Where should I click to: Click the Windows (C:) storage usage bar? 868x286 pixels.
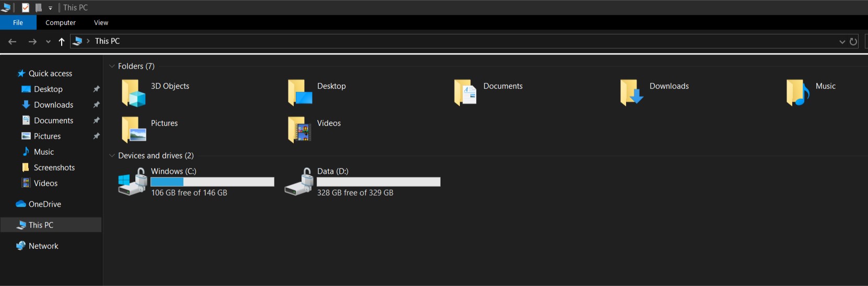[212, 182]
